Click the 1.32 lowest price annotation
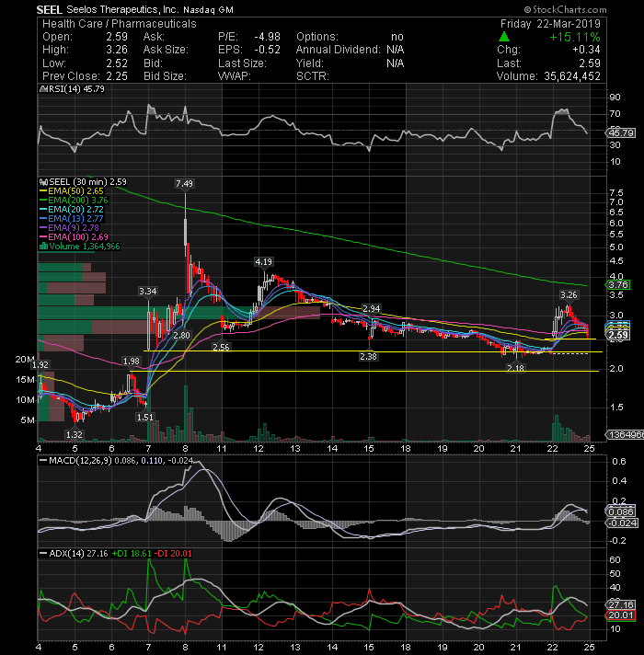Screen dimensions: 644x655 click(75, 435)
